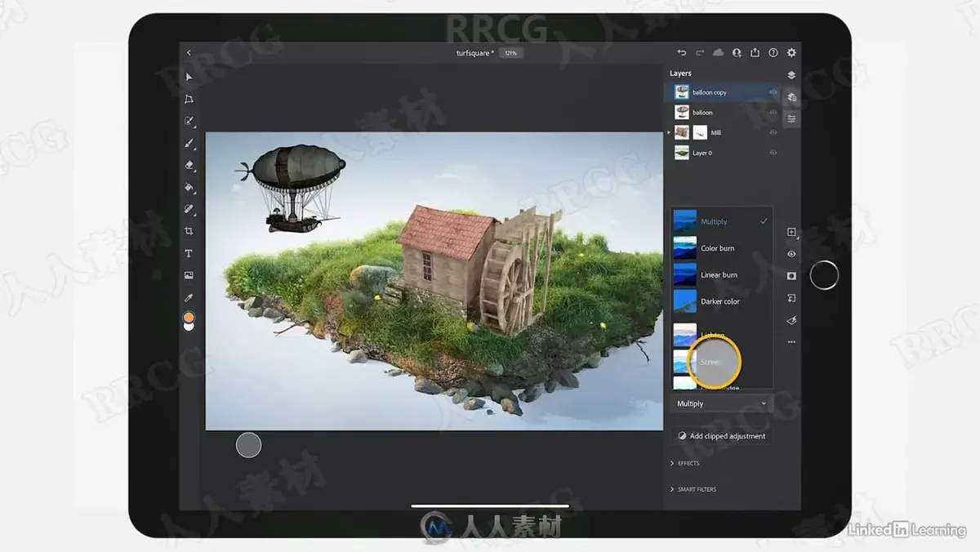Choose Darker color blend mode

pos(722,301)
